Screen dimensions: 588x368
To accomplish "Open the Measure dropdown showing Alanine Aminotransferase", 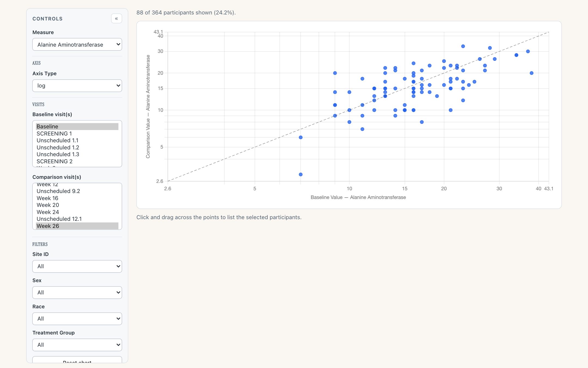I will 77,44.
